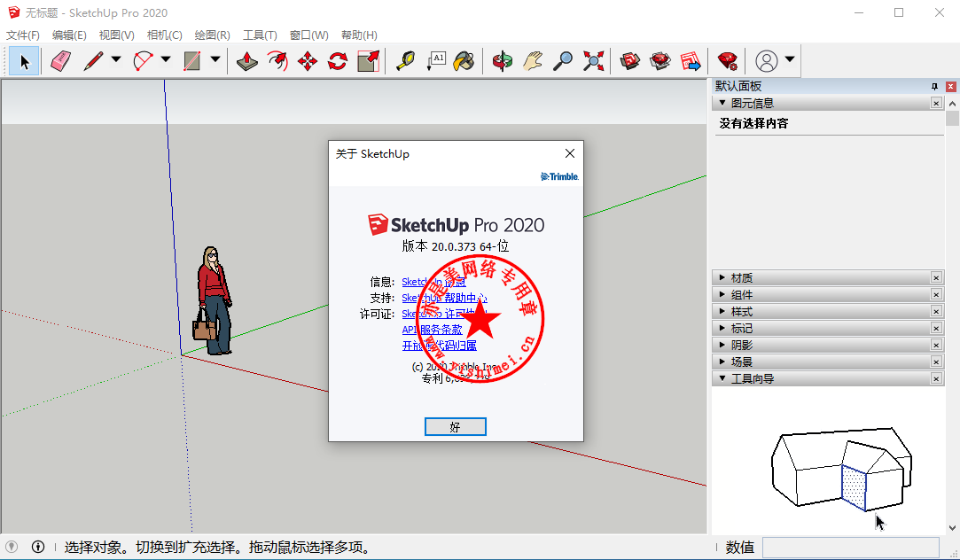Click the woman figure in the viewport
Viewport: 960px width, 560px height.
tap(214, 300)
